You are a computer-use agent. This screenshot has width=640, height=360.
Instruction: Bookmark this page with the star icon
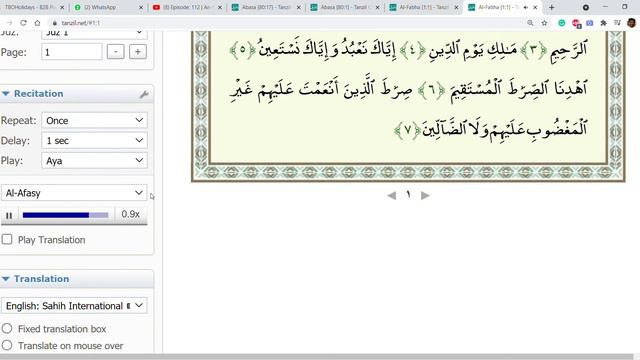pyautogui.click(x=544, y=23)
